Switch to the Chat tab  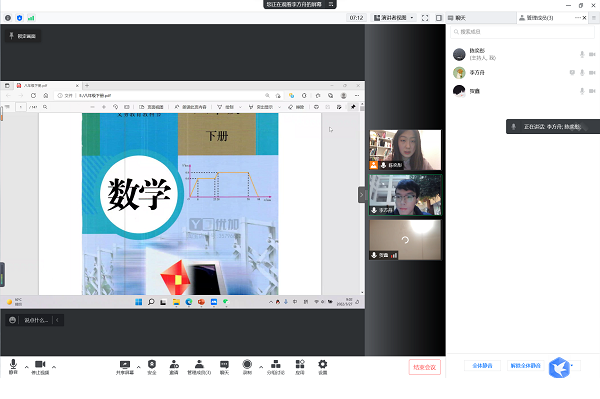click(457, 18)
